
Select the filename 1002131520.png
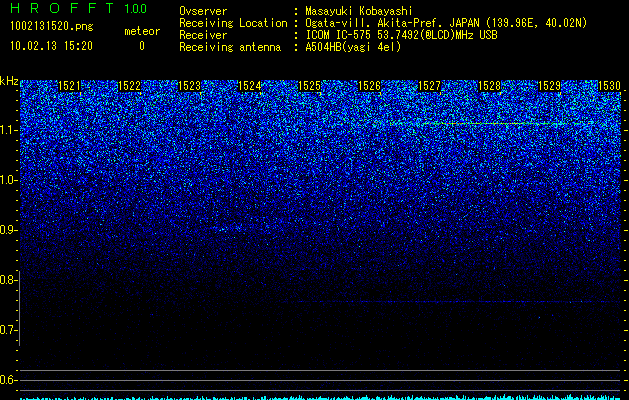52,26
